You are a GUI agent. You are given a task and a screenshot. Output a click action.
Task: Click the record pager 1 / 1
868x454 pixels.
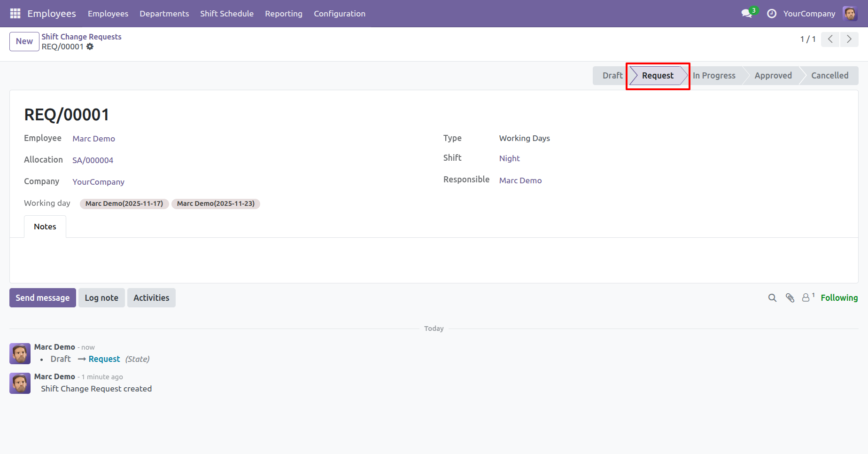click(x=808, y=39)
